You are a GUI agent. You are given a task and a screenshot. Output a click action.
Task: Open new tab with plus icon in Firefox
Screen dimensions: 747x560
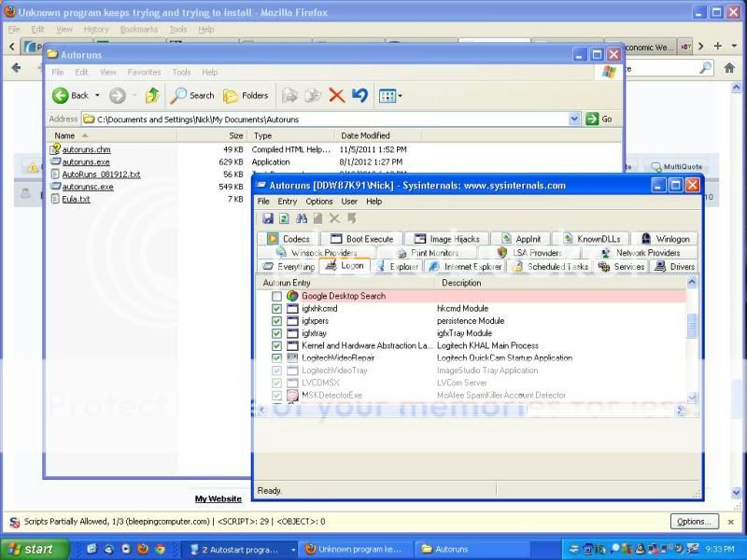pos(717,46)
